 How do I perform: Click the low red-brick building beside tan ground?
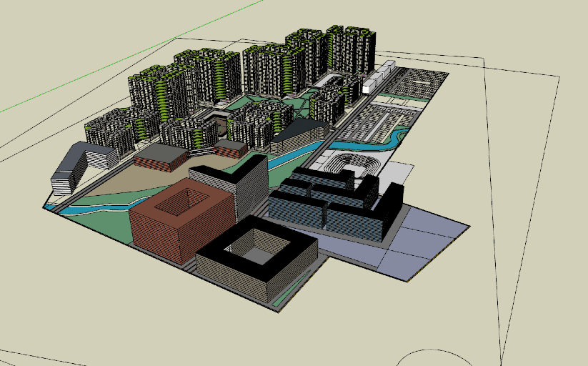click(161, 157)
